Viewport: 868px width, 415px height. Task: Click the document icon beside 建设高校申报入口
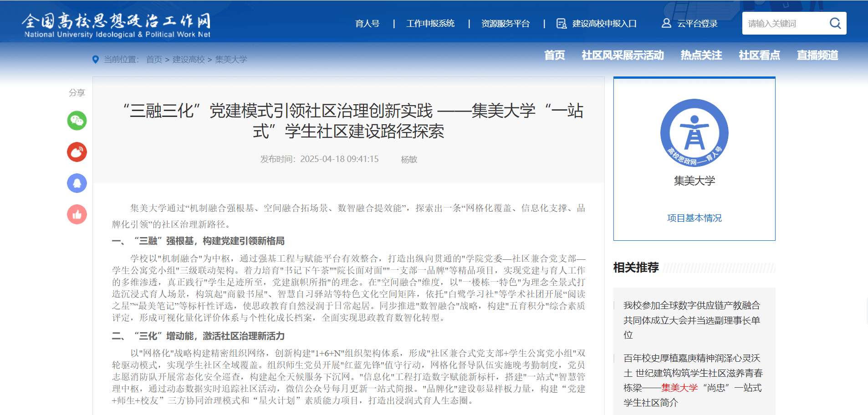(x=562, y=24)
